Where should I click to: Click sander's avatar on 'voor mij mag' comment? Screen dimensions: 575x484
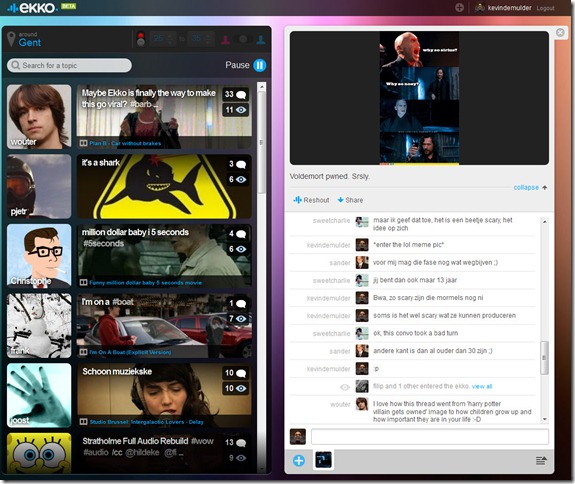coord(362,263)
